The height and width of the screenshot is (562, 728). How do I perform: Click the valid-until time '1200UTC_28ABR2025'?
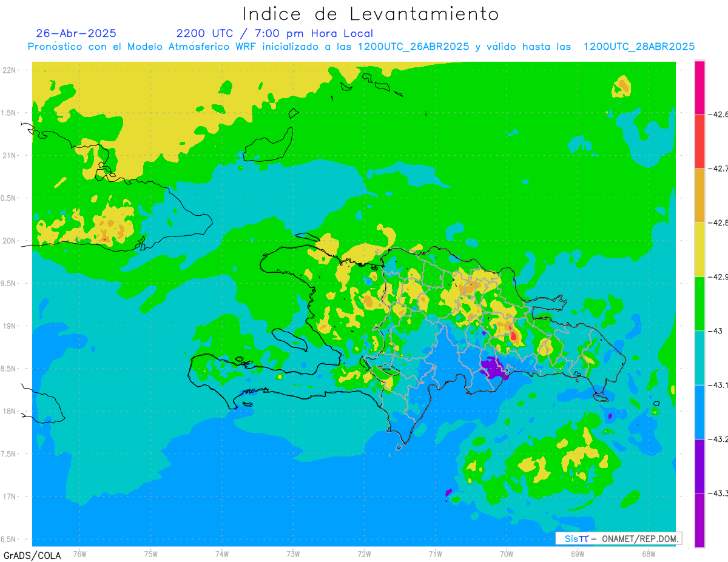click(639, 47)
